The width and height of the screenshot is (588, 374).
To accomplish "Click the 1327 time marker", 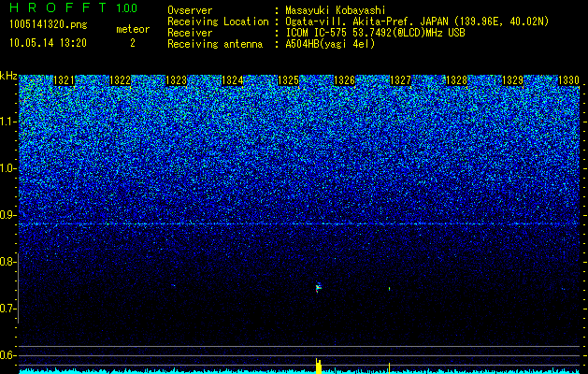I will click(x=400, y=80).
